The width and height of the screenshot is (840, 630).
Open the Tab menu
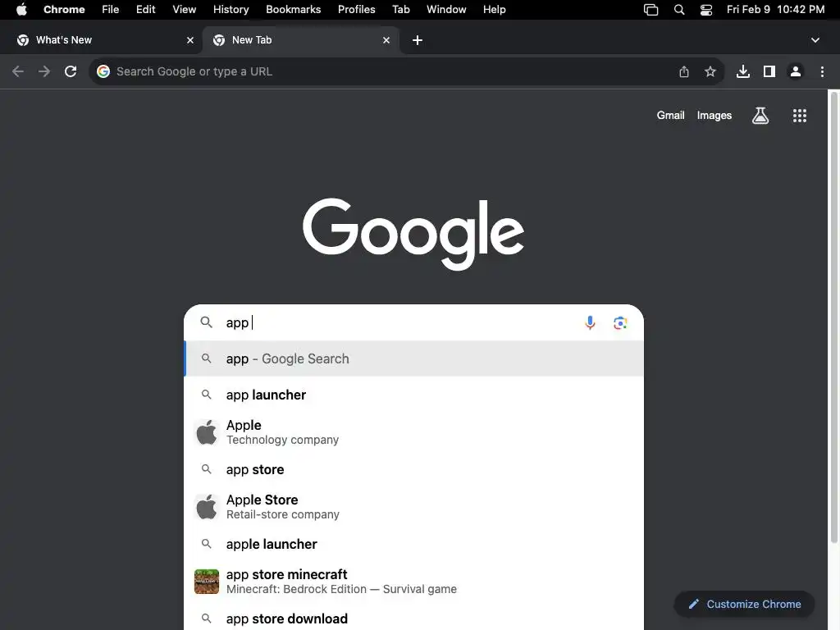[x=400, y=10]
